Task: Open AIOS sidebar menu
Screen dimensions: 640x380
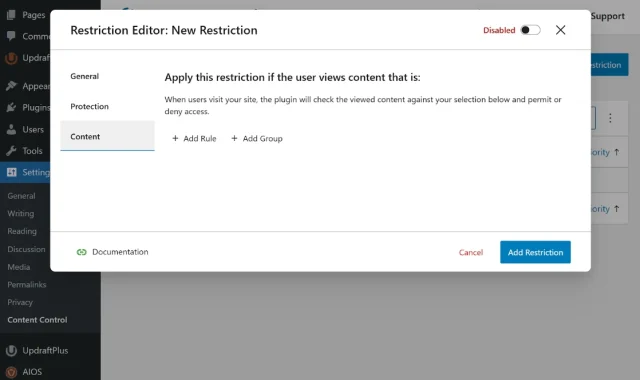Action: tap(32, 372)
